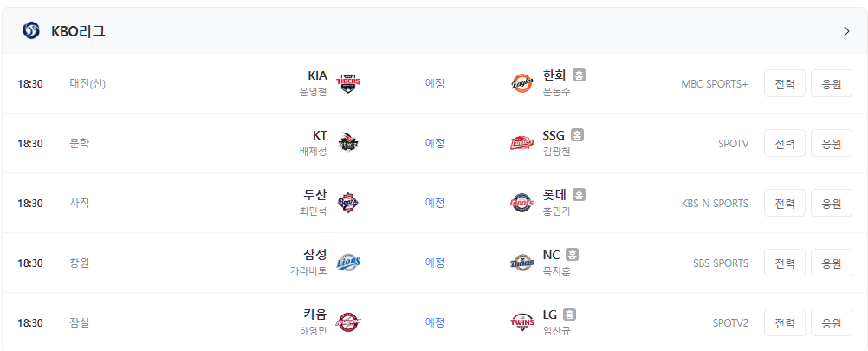Click the KIA Tigers team logo

[348, 83]
